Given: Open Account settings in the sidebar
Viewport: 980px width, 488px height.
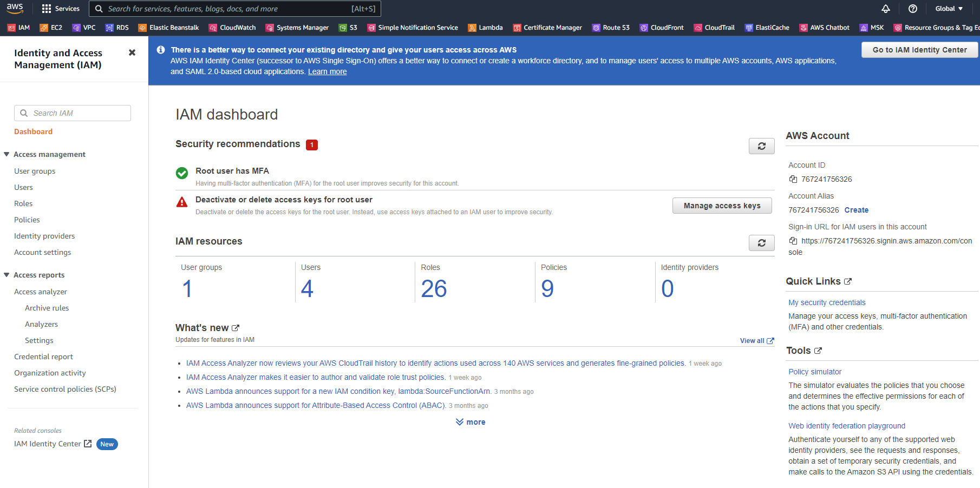Looking at the screenshot, I should pos(42,252).
